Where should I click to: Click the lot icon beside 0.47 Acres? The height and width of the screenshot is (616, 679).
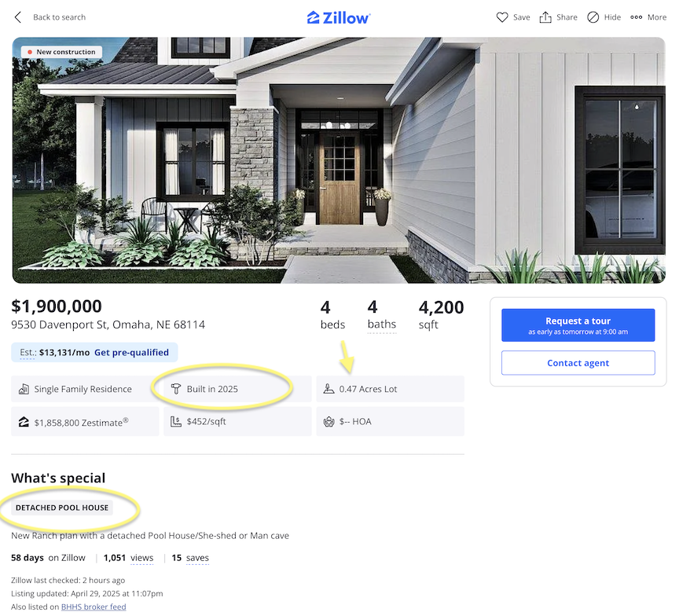(x=328, y=389)
